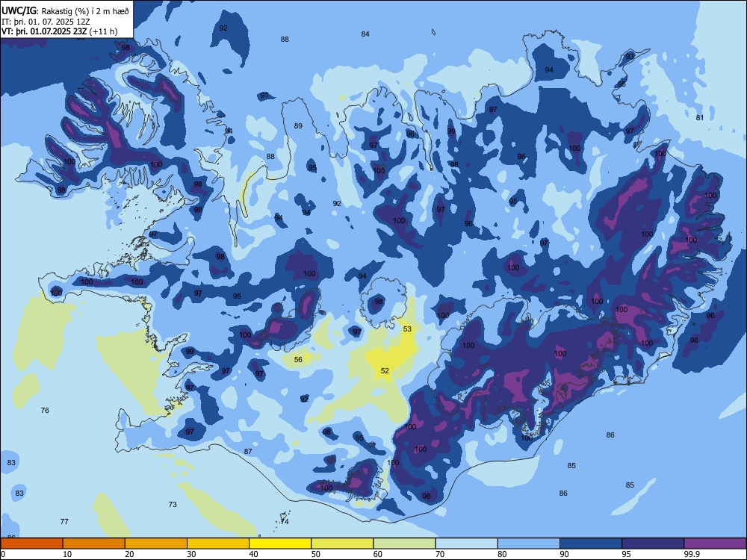Click the legend label '10'

point(67,554)
